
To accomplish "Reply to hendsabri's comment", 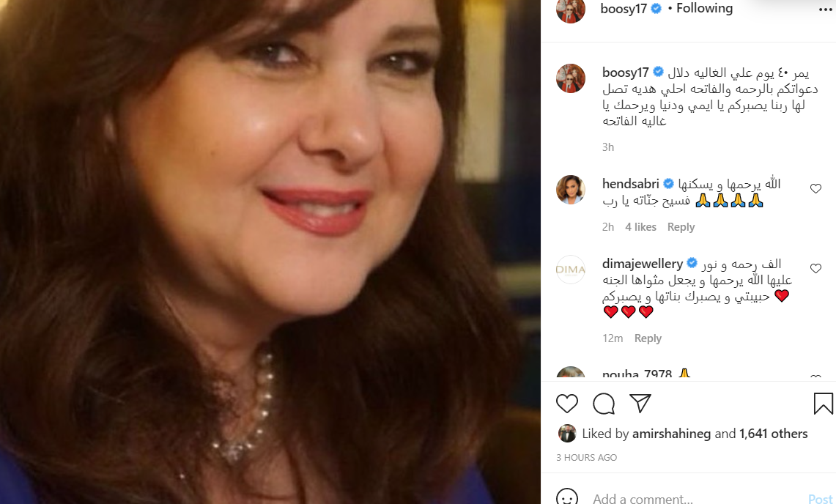I will [x=681, y=227].
